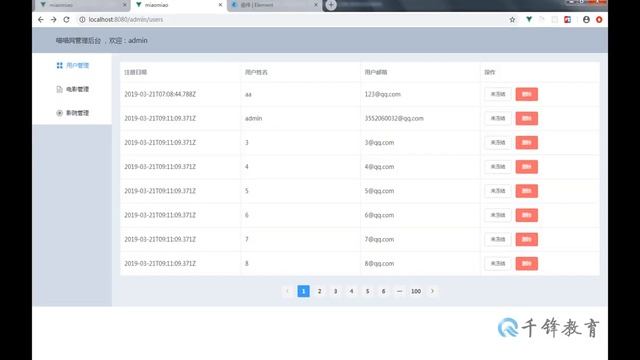Select the active miaomiao browser tab
Screen dimensions: 640x360
178,5
